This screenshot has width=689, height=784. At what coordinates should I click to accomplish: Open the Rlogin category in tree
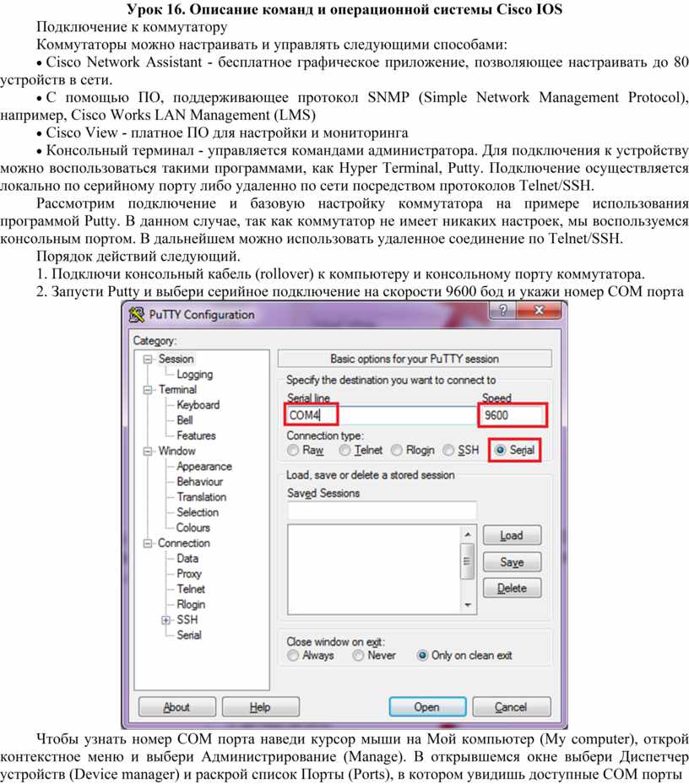pos(191,604)
